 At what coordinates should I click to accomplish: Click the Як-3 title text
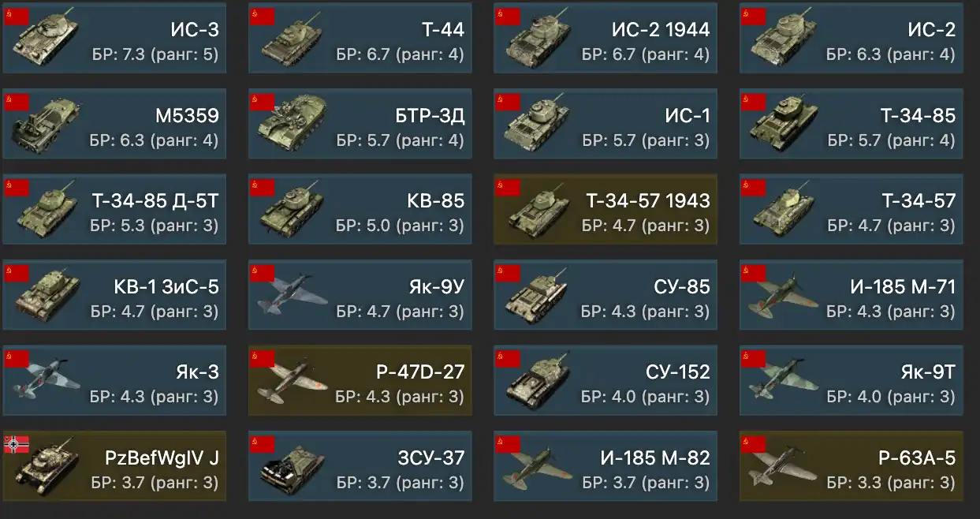click(x=197, y=372)
